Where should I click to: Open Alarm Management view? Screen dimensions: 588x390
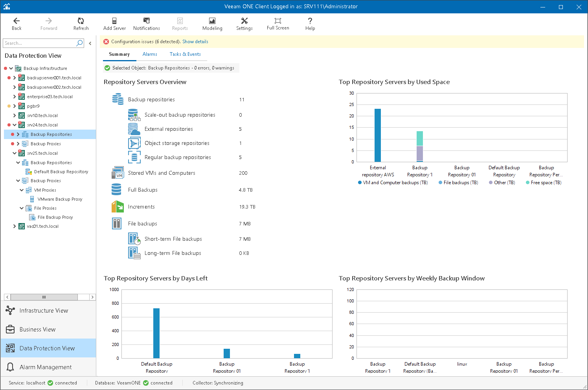click(46, 367)
